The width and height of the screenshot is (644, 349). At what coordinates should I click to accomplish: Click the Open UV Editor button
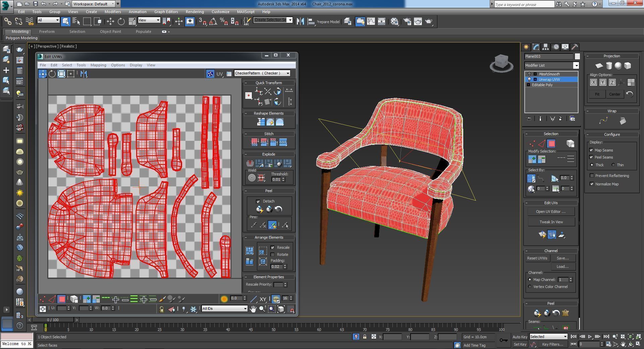[551, 212]
